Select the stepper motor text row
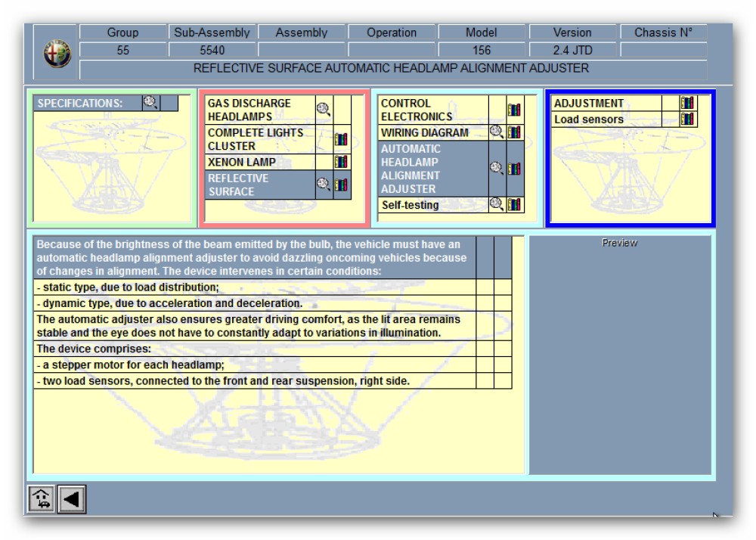The height and width of the screenshot is (540, 756). pos(255,365)
